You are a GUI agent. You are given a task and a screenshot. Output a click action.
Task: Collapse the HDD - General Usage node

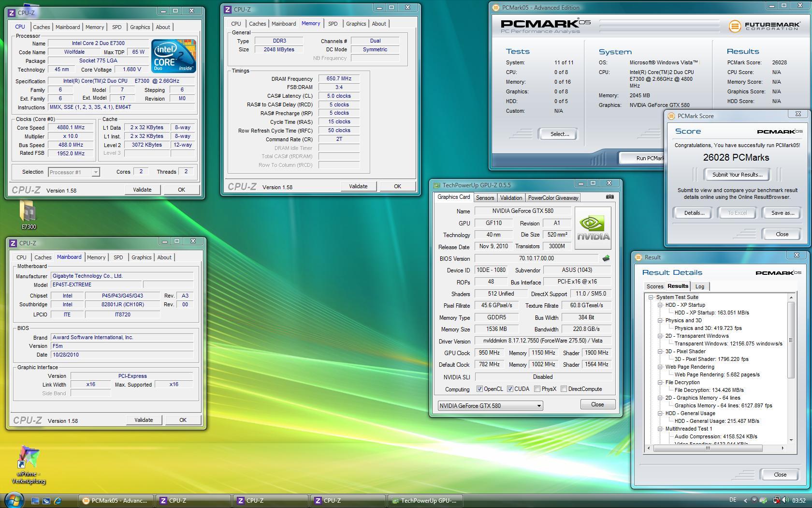[x=660, y=414]
